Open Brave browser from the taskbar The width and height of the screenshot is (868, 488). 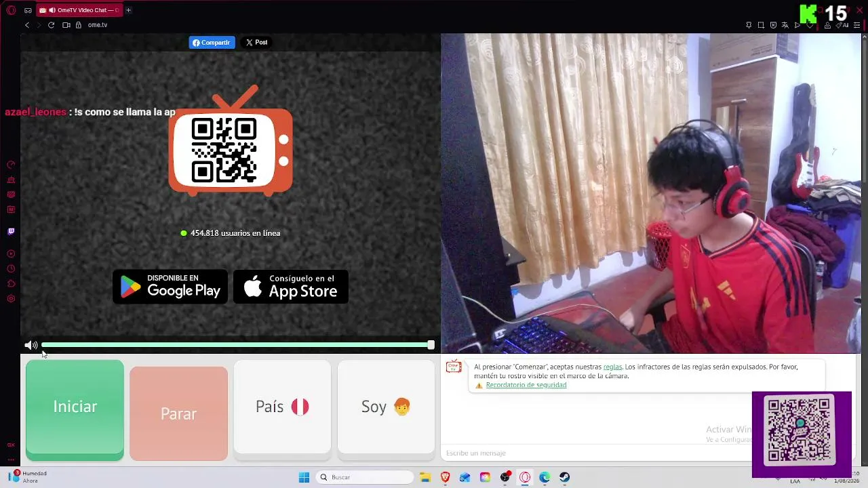coord(446,477)
